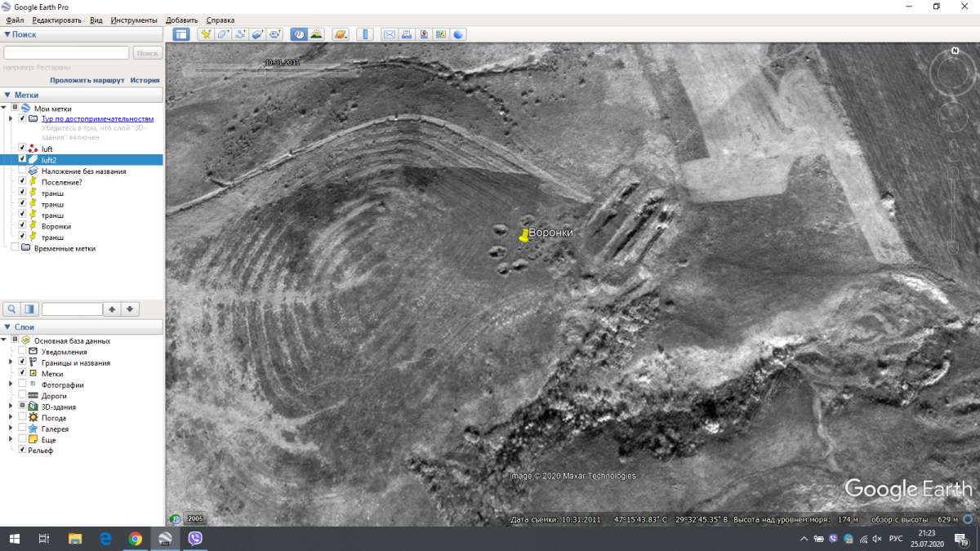Screen dimensions: 980x551
Task: Expand the Тур по достопримечательностям folder
Action: tap(11, 118)
